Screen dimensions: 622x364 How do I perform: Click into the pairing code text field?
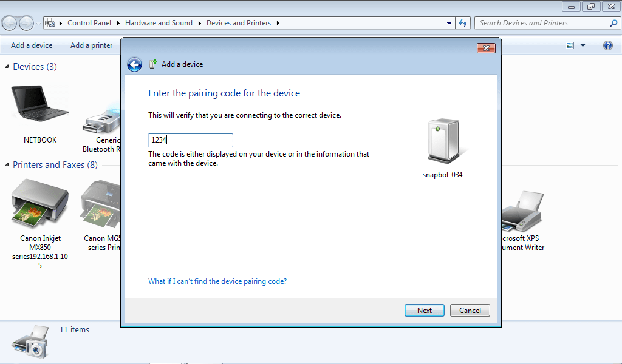[x=191, y=140]
